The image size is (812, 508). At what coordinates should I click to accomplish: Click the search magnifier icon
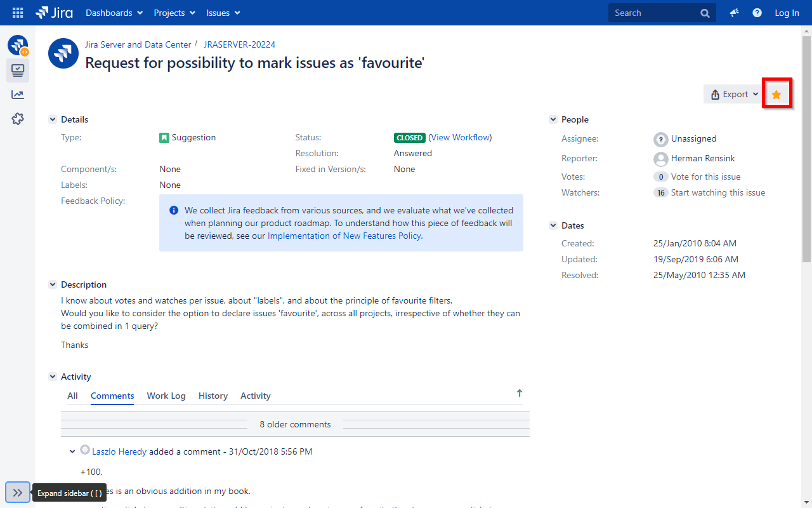705,13
